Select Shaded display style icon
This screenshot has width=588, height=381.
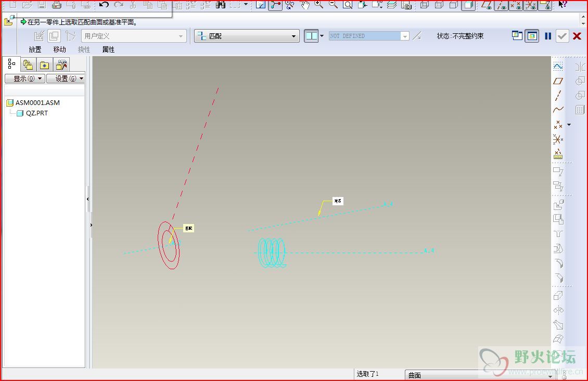pos(468,5)
